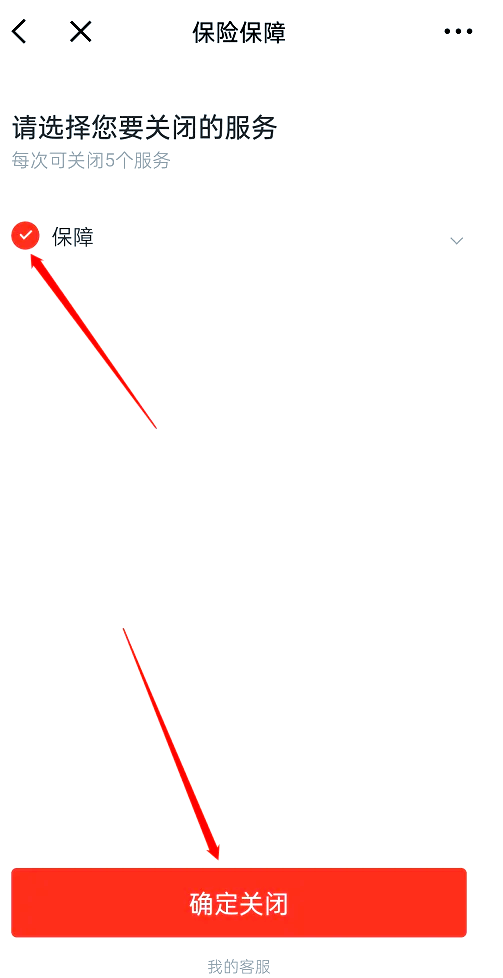Image resolution: width=503 pixels, height=978 pixels.
Task: Expand the 保障 row chevron
Action: point(457,241)
